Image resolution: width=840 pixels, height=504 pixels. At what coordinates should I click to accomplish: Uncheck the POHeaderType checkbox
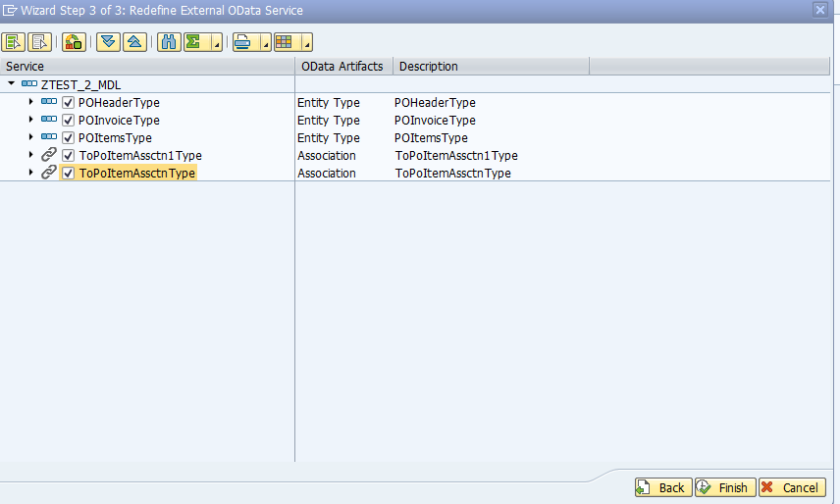click(x=69, y=103)
